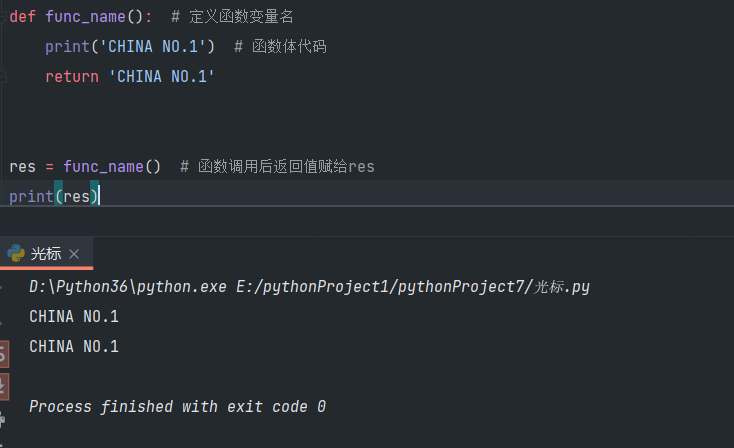
Task: Collapse the func_name function fold marker
Action: 3,17
